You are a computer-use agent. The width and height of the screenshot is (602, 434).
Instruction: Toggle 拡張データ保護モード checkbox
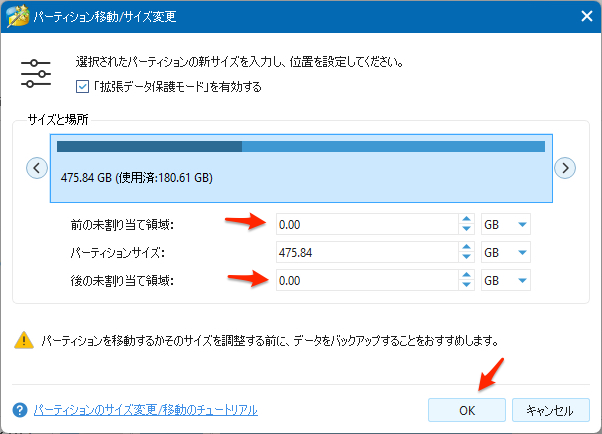click(x=82, y=87)
